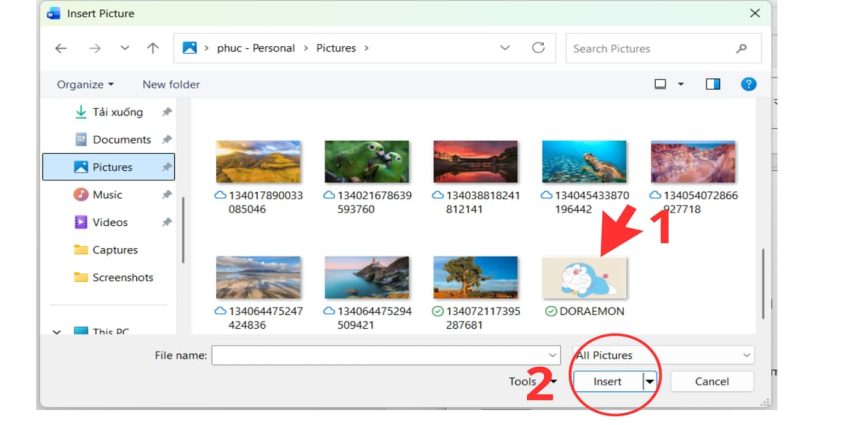Expand the Tools dropdown

(528, 381)
